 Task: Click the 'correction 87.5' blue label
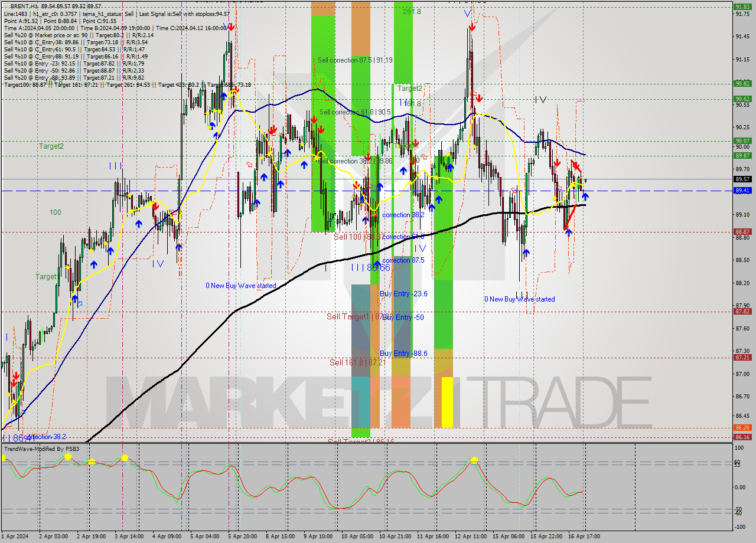(x=403, y=260)
